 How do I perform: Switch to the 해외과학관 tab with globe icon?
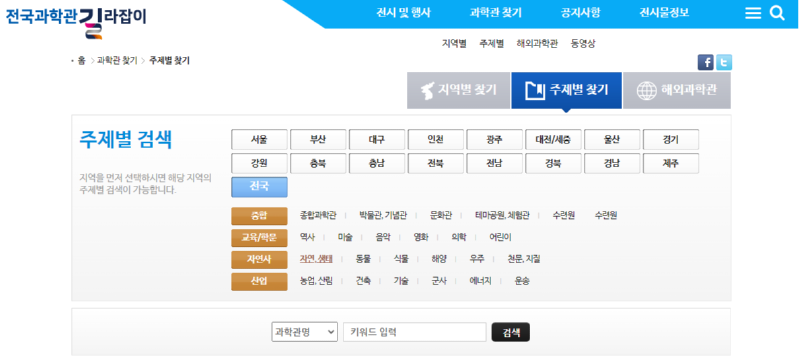[677, 90]
